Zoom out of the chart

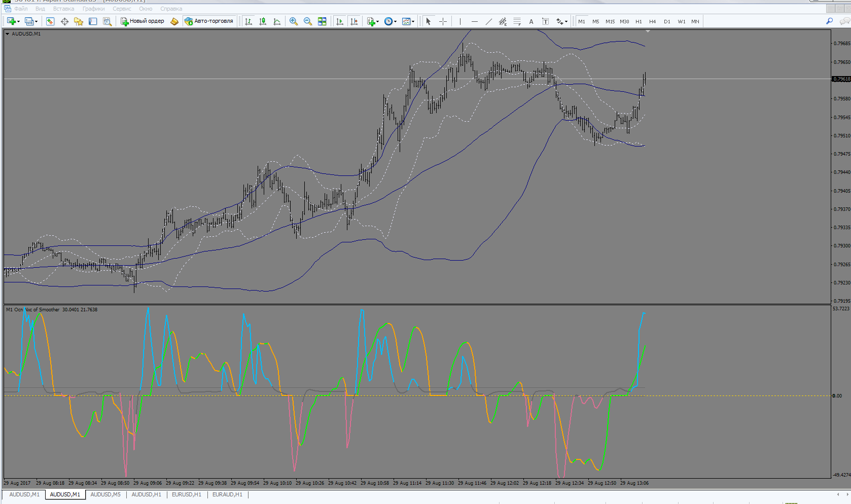(308, 21)
